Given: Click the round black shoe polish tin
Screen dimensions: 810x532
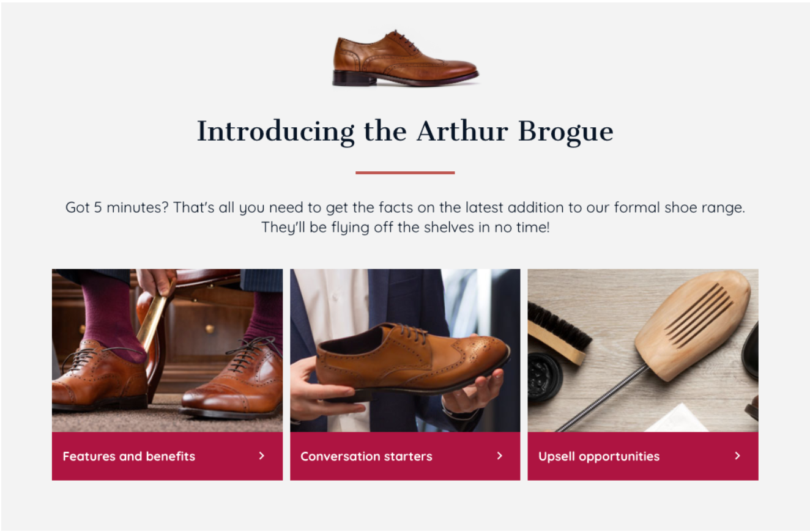Looking at the screenshot, I should coord(544,377).
